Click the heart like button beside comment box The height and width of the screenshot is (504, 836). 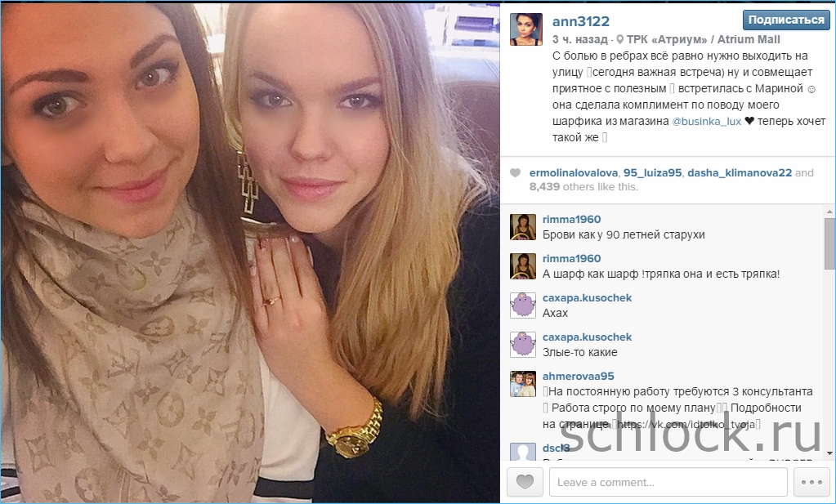click(x=525, y=482)
